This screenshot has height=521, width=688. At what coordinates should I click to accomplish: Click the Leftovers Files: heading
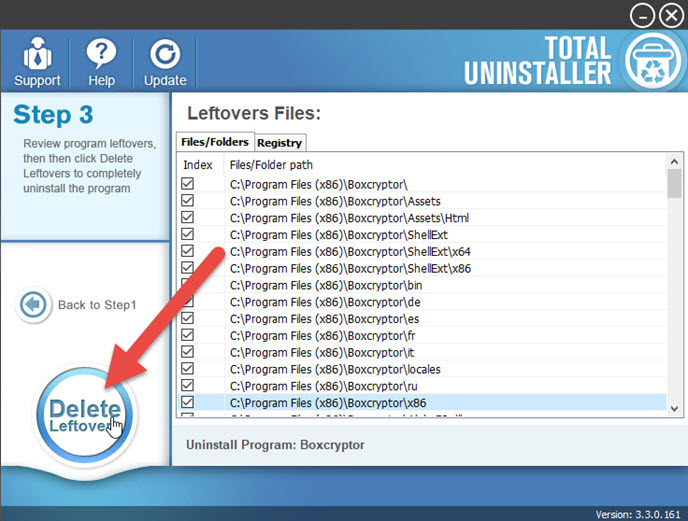[x=254, y=114]
